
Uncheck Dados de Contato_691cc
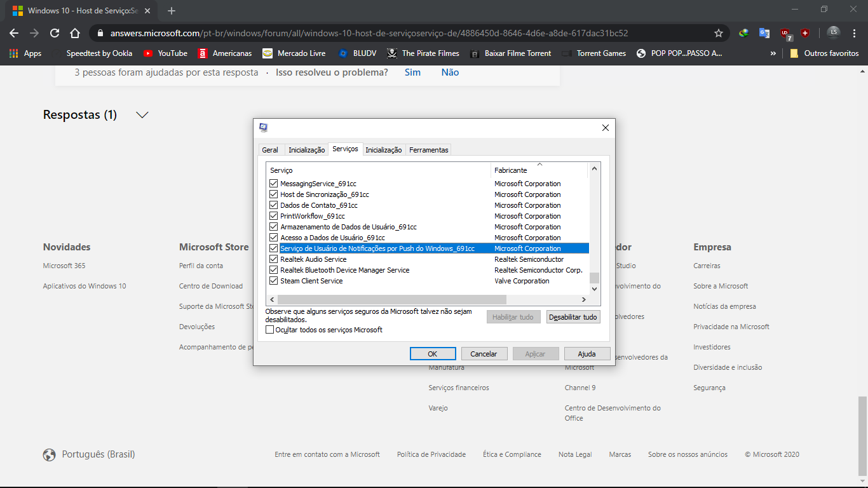pyautogui.click(x=274, y=205)
